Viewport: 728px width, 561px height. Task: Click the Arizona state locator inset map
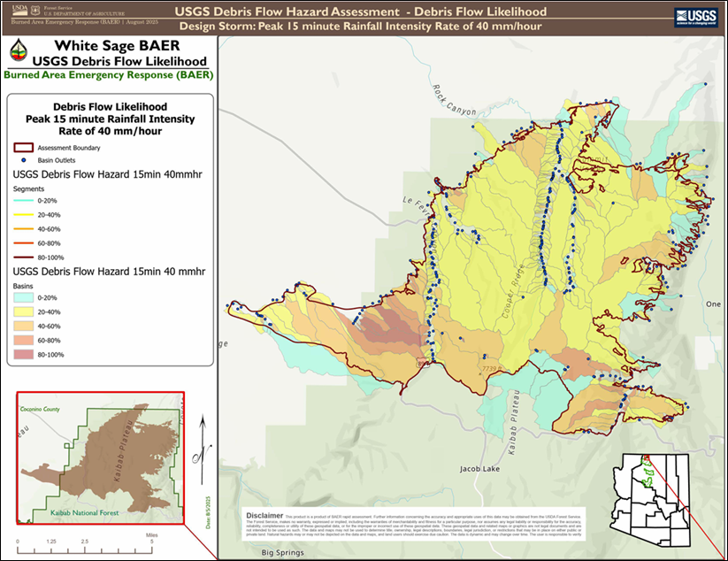click(651, 501)
